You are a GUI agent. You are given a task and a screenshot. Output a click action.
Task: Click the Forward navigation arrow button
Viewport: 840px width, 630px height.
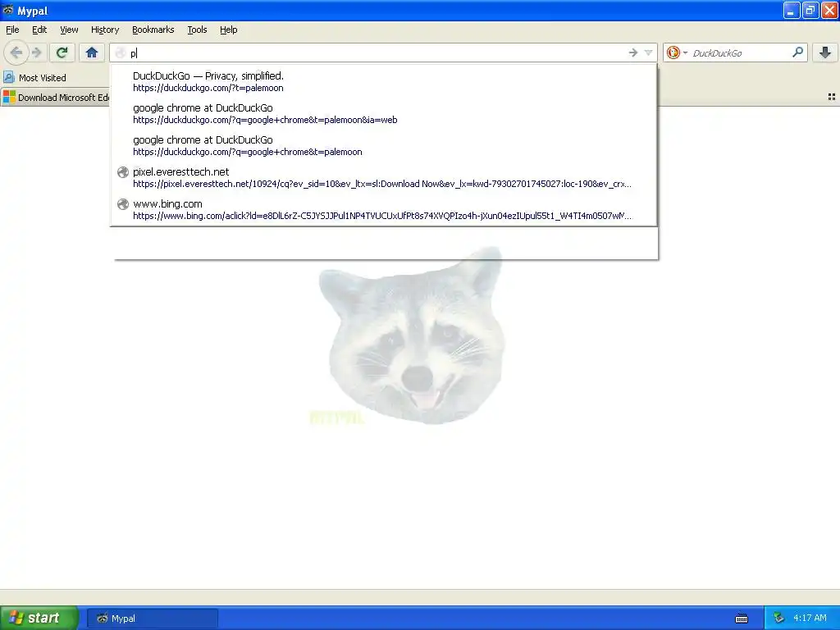[37, 52]
